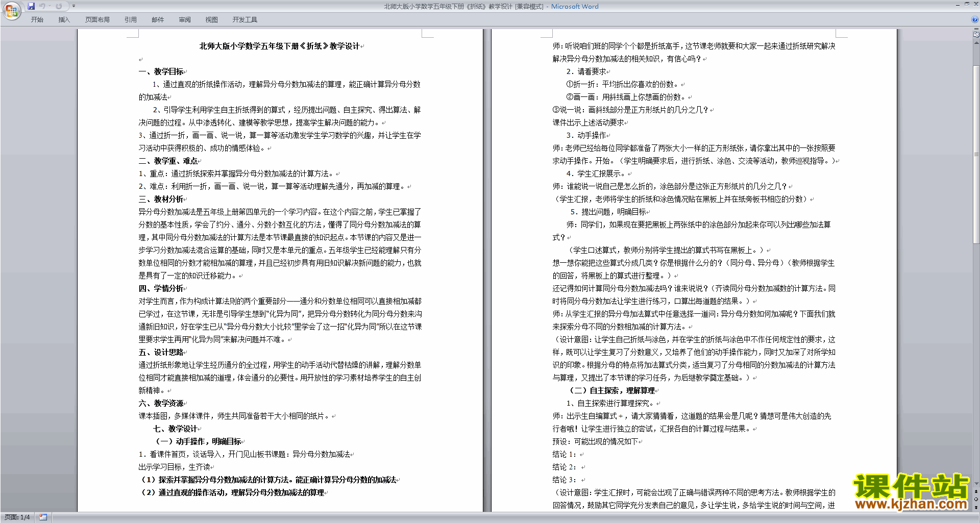Click the heading 六、教学资源
980x523 pixels.
tap(161, 403)
